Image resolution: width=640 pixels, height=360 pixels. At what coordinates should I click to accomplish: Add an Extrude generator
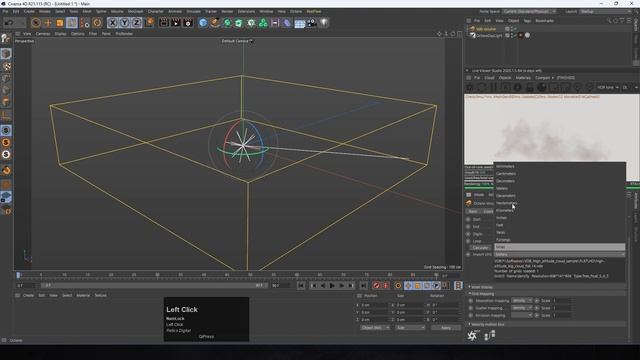click(x=239, y=23)
